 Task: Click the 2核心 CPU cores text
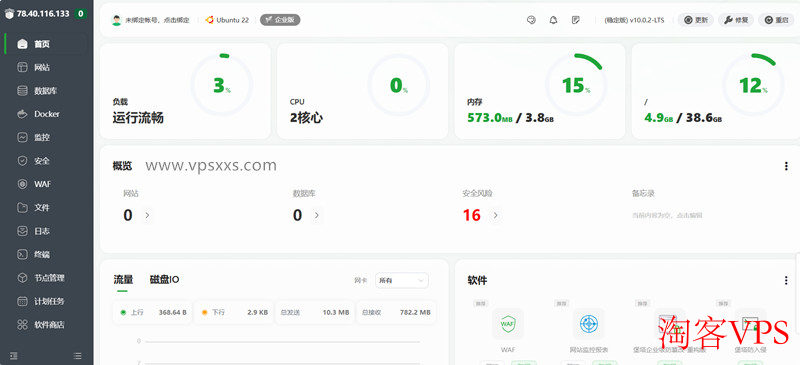[x=306, y=118]
